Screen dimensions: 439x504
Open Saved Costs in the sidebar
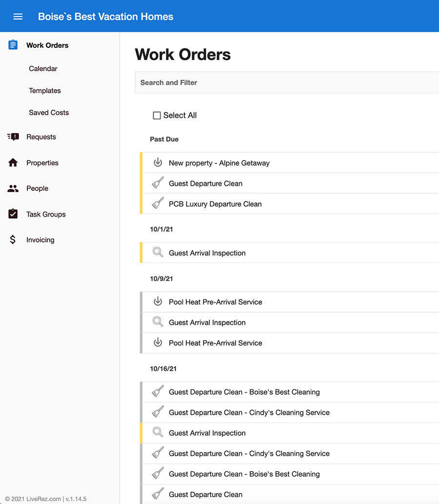49,113
